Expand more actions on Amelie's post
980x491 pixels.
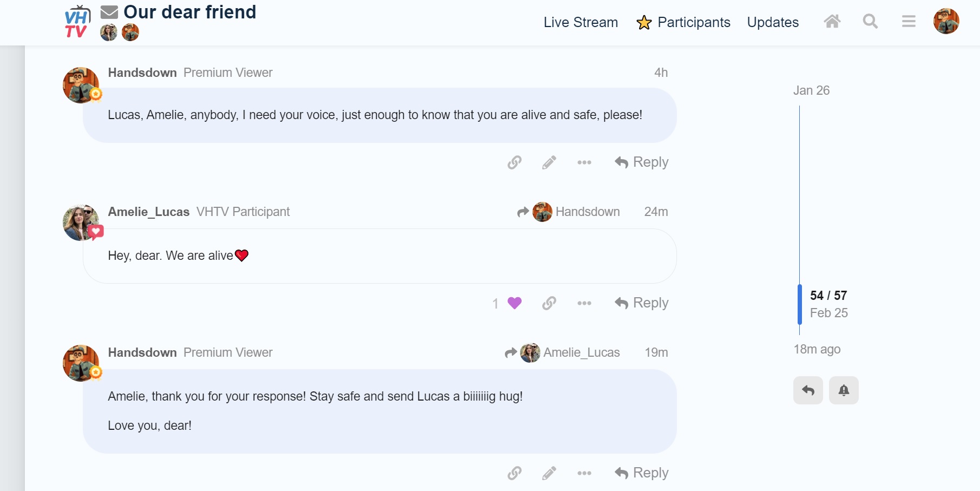[x=584, y=303]
